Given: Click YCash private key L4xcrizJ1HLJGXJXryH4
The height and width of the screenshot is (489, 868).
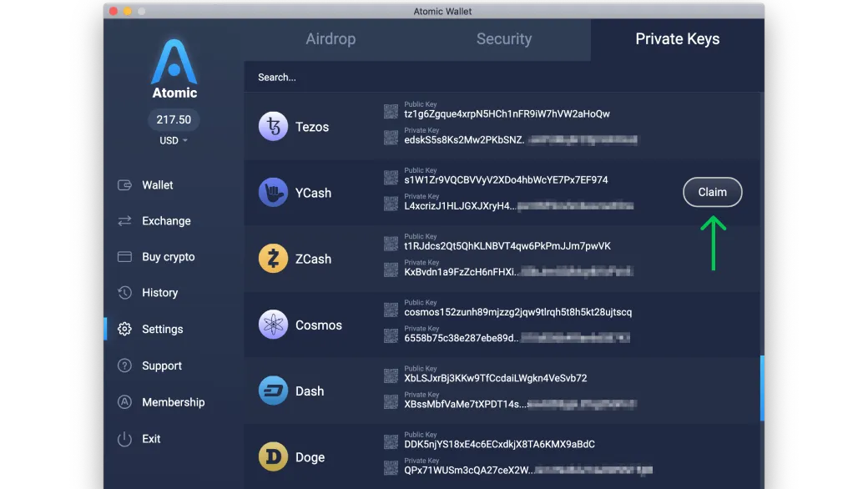Looking at the screenshot, I should (x=460, y=206).
